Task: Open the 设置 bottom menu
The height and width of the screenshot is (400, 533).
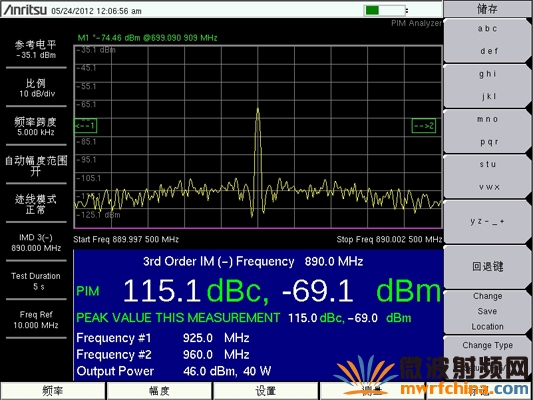Action: 265,391
